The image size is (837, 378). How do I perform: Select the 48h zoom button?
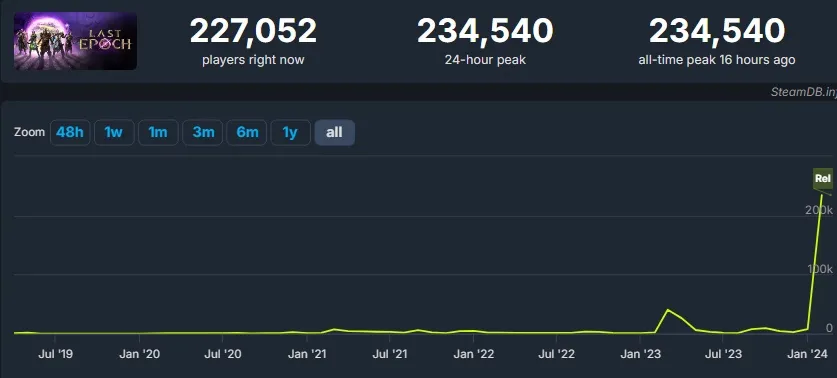(x=70, y=132)
